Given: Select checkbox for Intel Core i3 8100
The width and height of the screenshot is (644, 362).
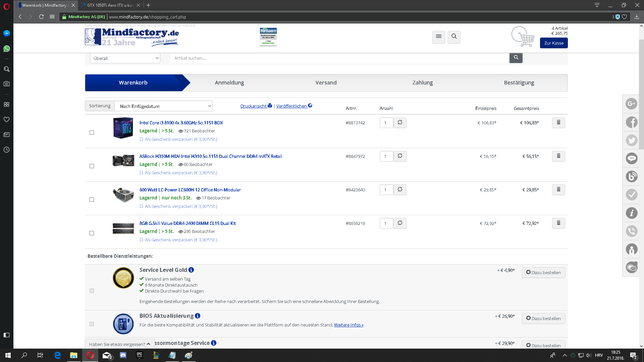Looking at the screenshot, I should (92, 133).
